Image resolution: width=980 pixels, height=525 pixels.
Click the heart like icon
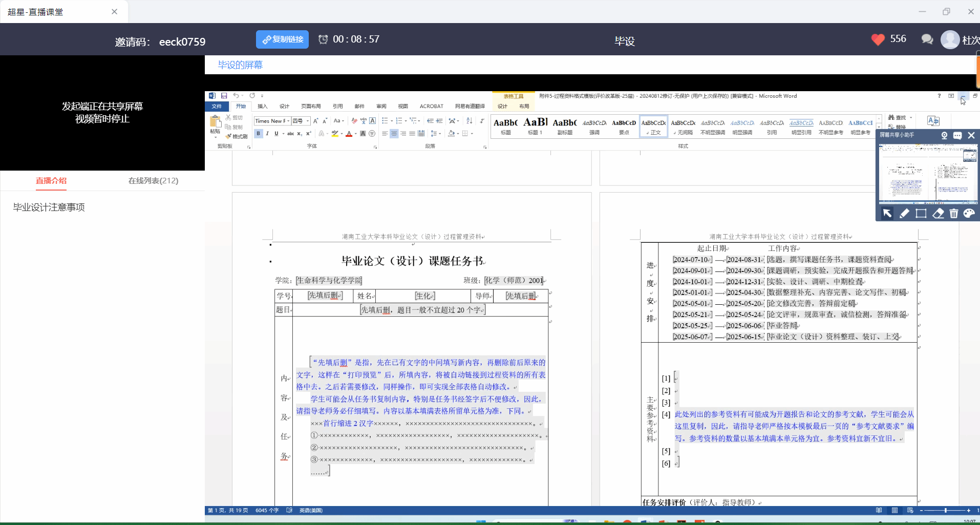[x=878, y=39]
